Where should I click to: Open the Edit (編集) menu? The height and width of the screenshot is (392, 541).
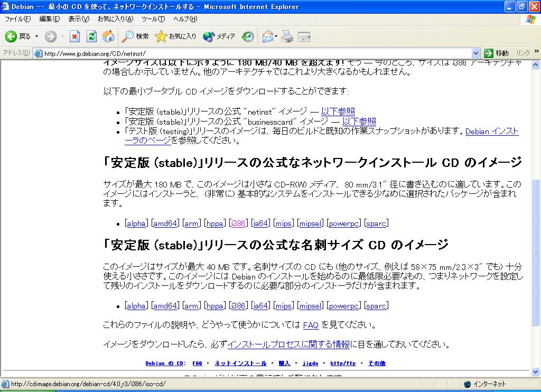coord(49,19)
